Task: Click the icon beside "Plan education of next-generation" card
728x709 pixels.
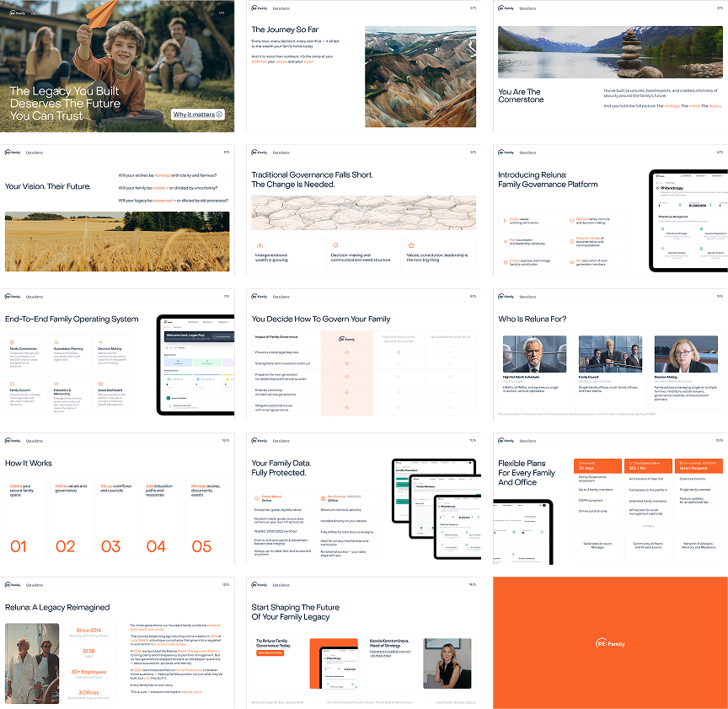Action: pyautogui.click(x=571, y=262)
